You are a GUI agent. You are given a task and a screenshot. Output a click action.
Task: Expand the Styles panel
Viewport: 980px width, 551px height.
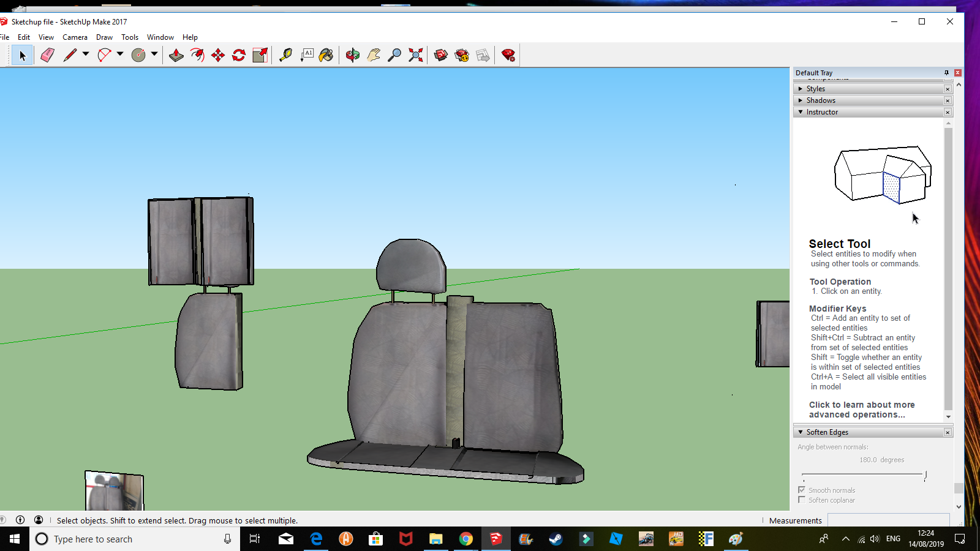click(x=873, y=89)
